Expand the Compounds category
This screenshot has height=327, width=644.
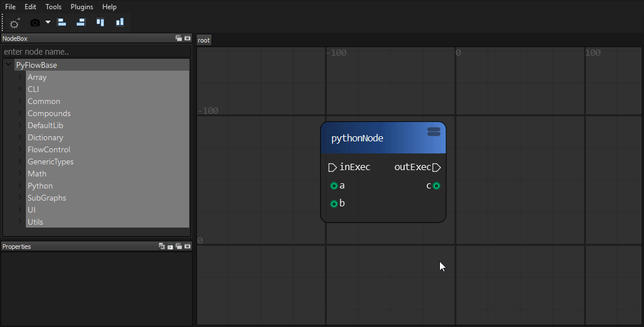[20, 113]
